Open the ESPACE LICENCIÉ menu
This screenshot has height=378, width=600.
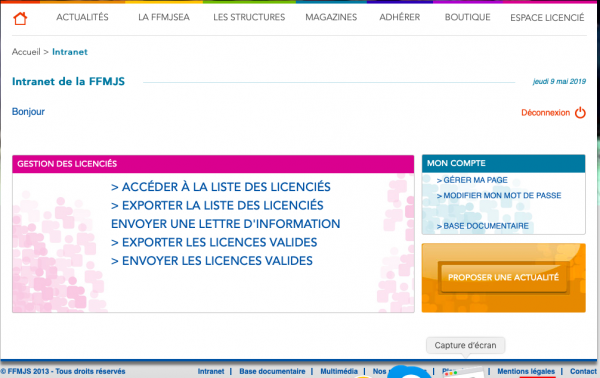pyautogui.click(x=547, y=18)
